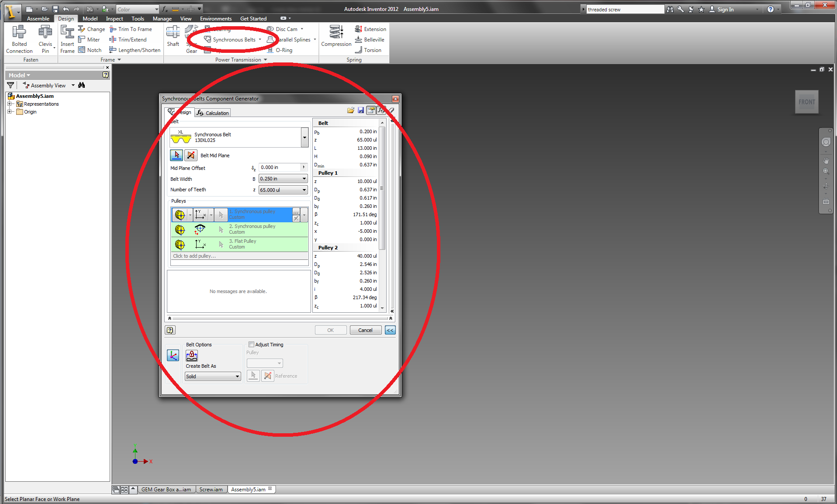Open the Synchronous Belt type dropdown
837x504 pixels.
coord(304,138)
